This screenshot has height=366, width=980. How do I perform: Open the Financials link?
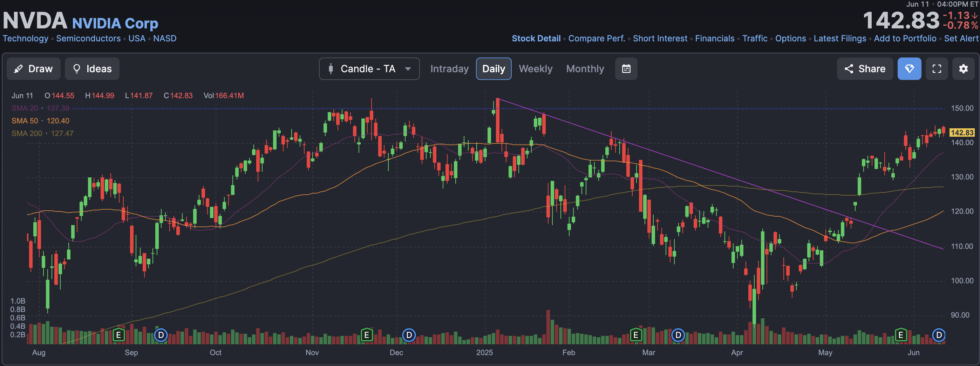click(714, 39)
